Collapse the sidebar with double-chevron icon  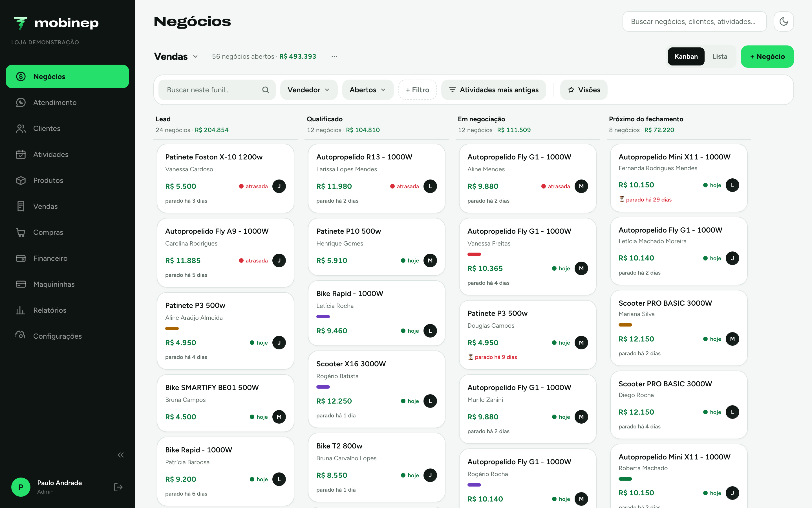[x=121, y=455]
